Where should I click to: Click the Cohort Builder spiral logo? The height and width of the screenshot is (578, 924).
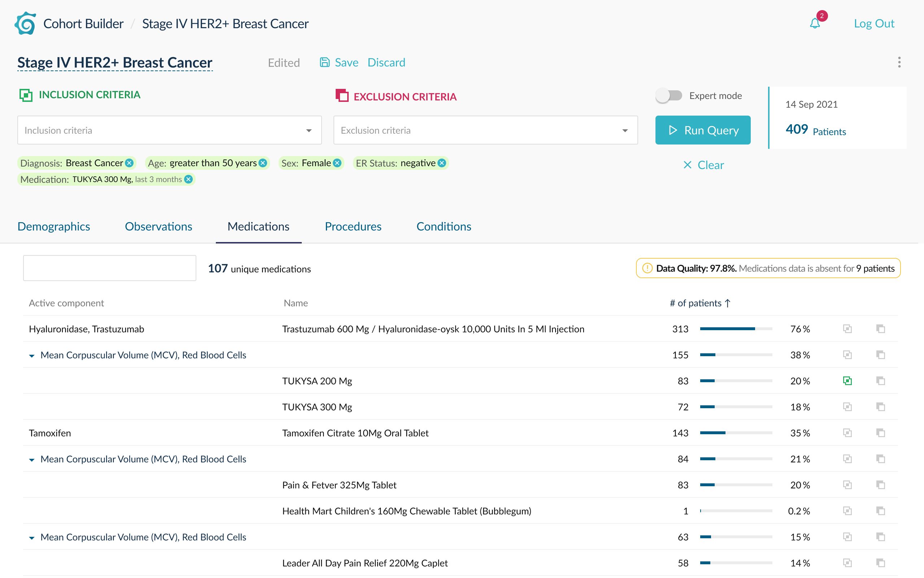tap(25, 23)
